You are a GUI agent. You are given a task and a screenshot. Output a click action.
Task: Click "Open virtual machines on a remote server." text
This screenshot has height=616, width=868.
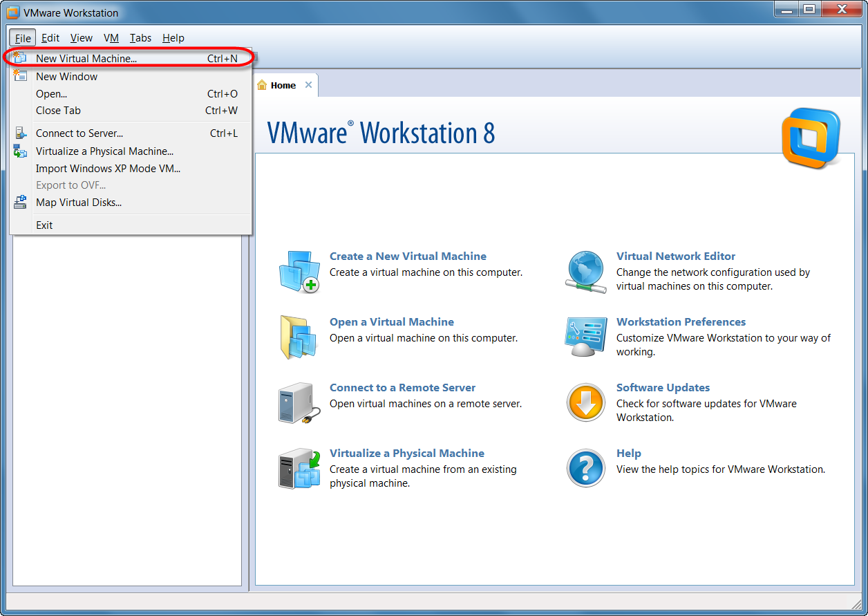(426, 404)
